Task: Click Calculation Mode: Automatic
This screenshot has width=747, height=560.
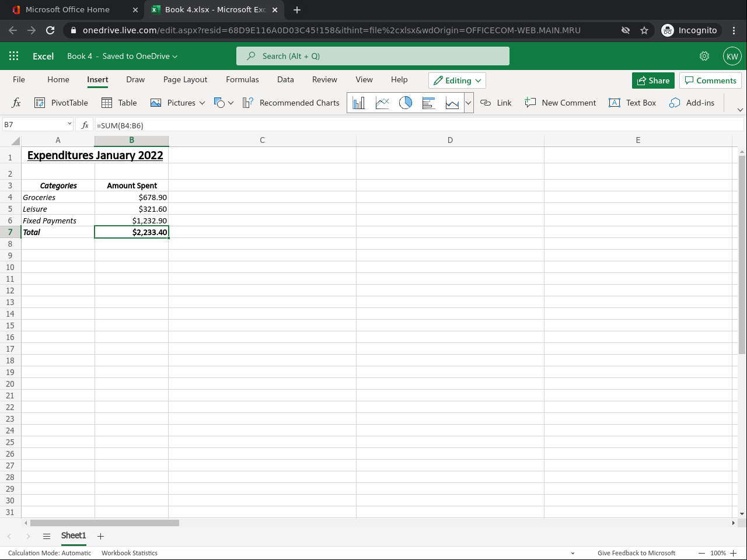Action: (50, 553)
